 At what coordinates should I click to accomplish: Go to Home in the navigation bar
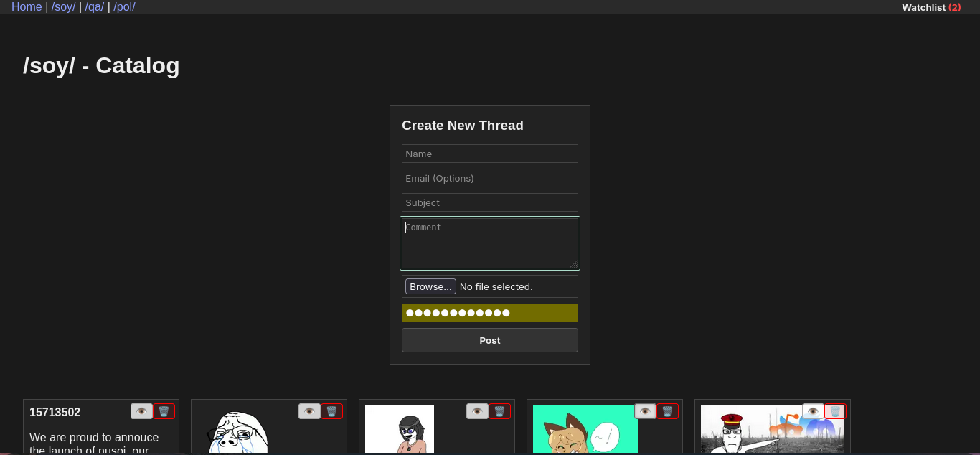tap(27, 7)
